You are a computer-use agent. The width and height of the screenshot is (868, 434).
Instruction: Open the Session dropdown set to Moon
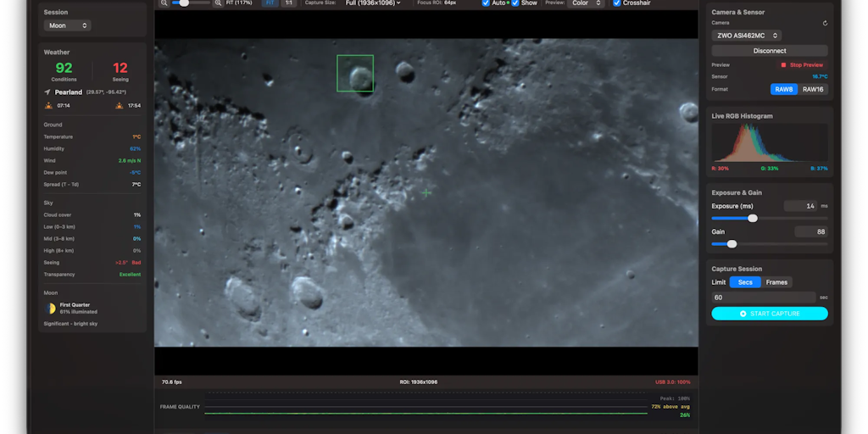pyautogui.click(x=68, y=25)
